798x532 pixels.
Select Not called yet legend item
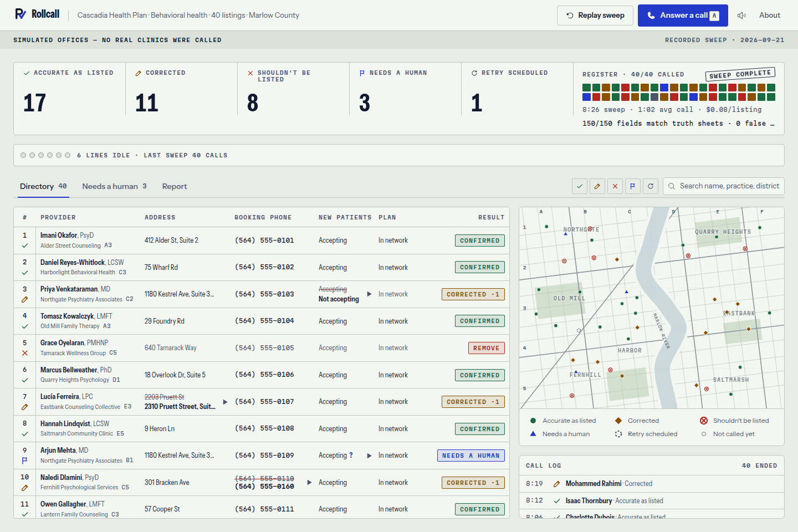728,434
